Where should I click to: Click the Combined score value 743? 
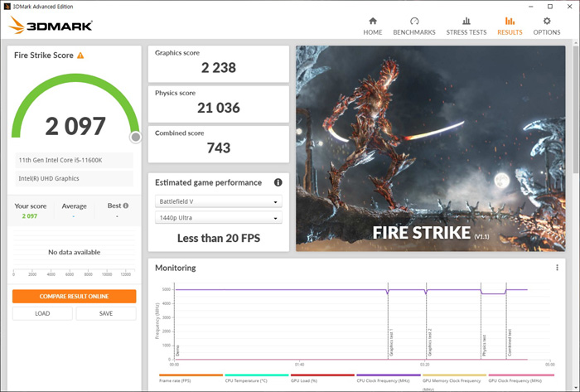click(219, 148)
